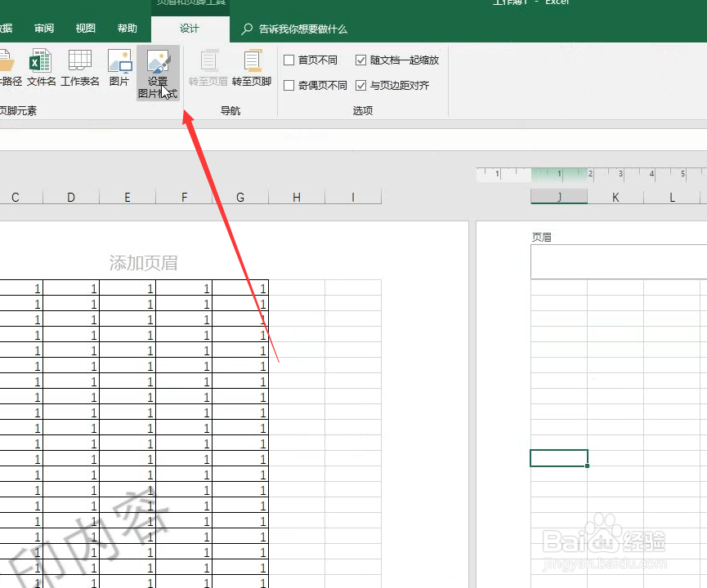Screen dimensions: 707x588
Task: Go to Footer (转至页脚) button
Action: (252, 68)
